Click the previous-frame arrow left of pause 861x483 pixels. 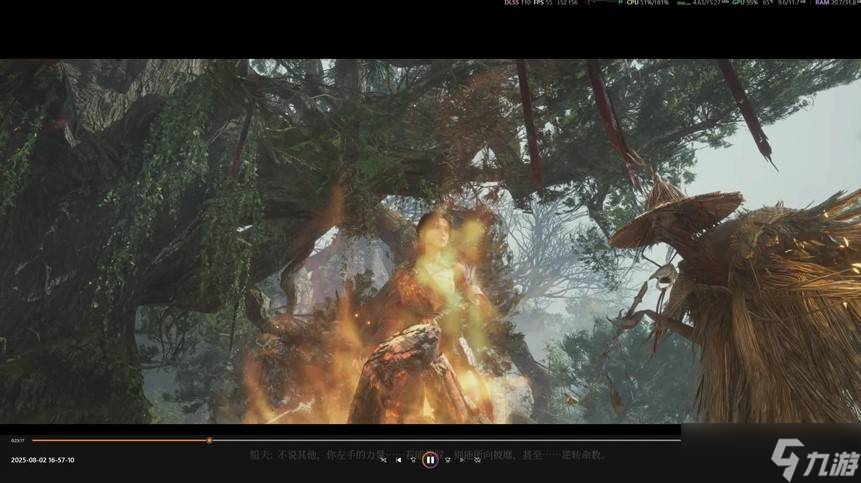[x=399, y=460]
